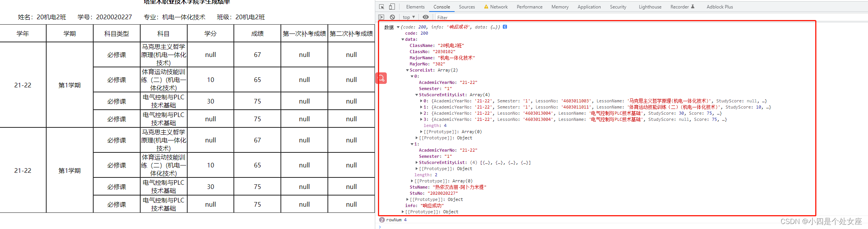This screenshot has height=229, width=868.
Task: Click the Recorder flask icon
Action: click(693, 7)
